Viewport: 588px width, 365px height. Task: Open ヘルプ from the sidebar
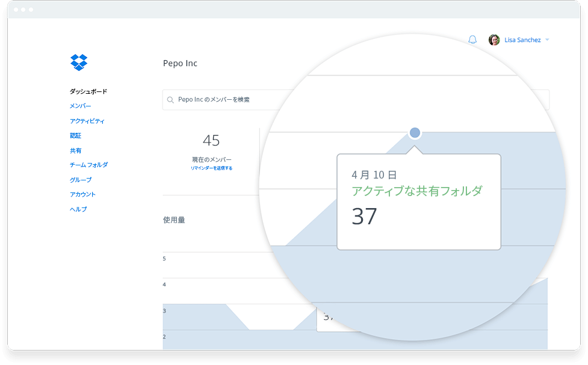[x=77, y=209]
